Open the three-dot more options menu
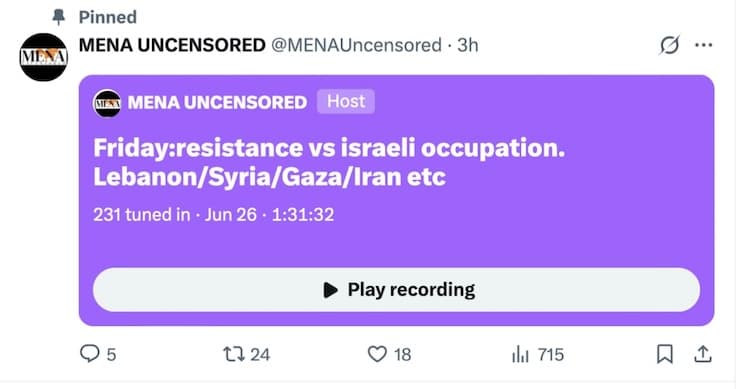 [x=704, y=45]
